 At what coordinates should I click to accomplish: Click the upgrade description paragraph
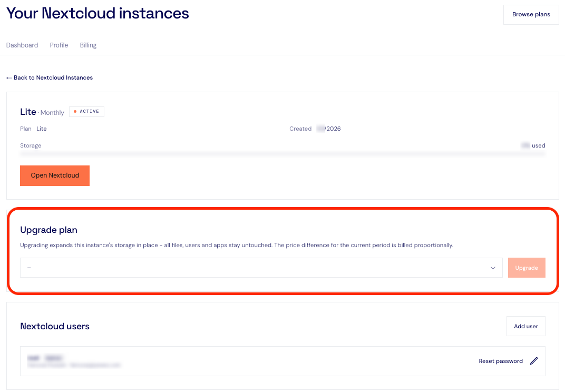click(237, 245)
